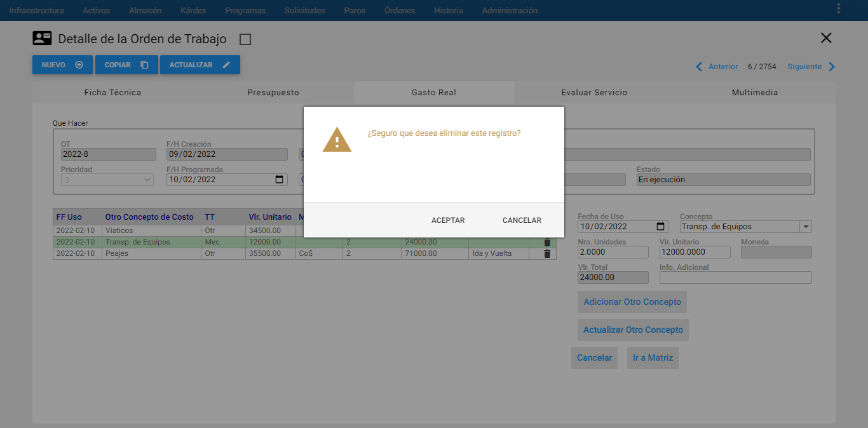
Task: Click the F/H Creación field
Action: pos(227,154)
